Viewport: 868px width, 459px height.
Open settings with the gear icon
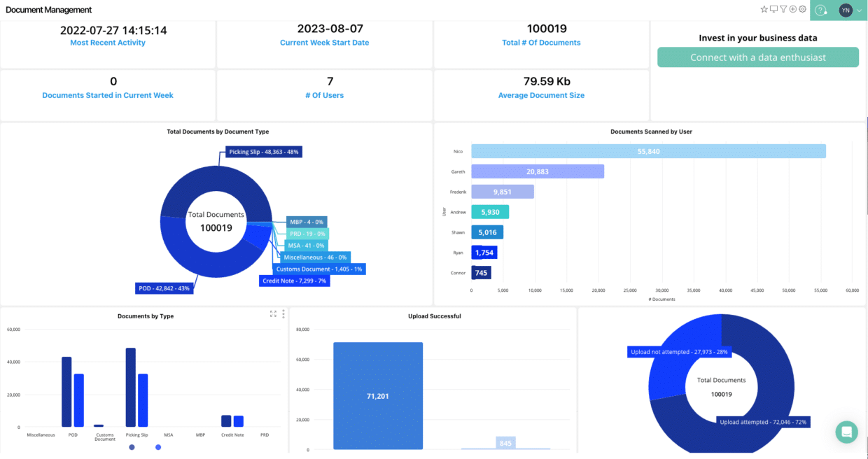coord(802,10)
